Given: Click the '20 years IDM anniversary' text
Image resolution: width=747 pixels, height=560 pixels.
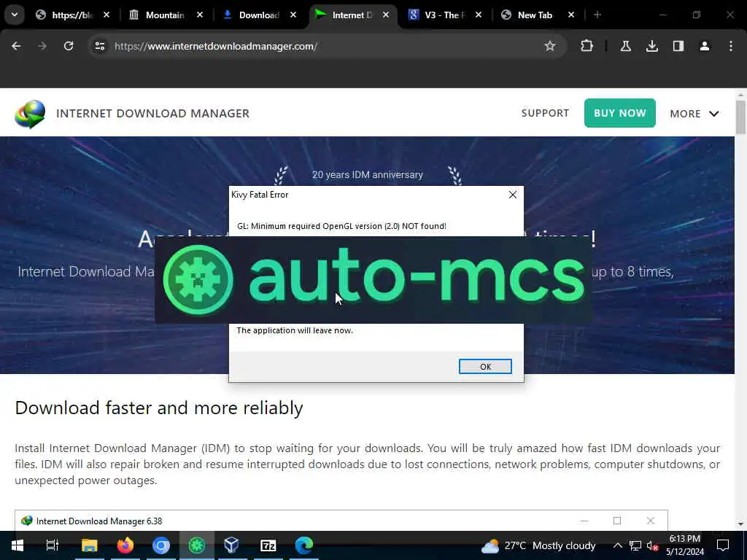Looking at the screenshot, I should (x=368, y=175).
